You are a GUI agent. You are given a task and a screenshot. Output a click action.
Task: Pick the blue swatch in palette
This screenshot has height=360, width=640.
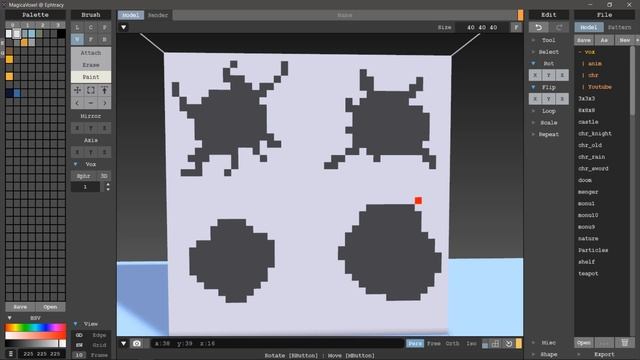click(x=17, y=93)
